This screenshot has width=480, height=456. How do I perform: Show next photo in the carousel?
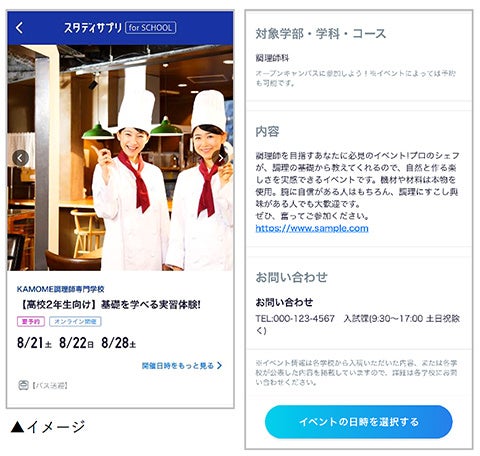click(220, 158)
